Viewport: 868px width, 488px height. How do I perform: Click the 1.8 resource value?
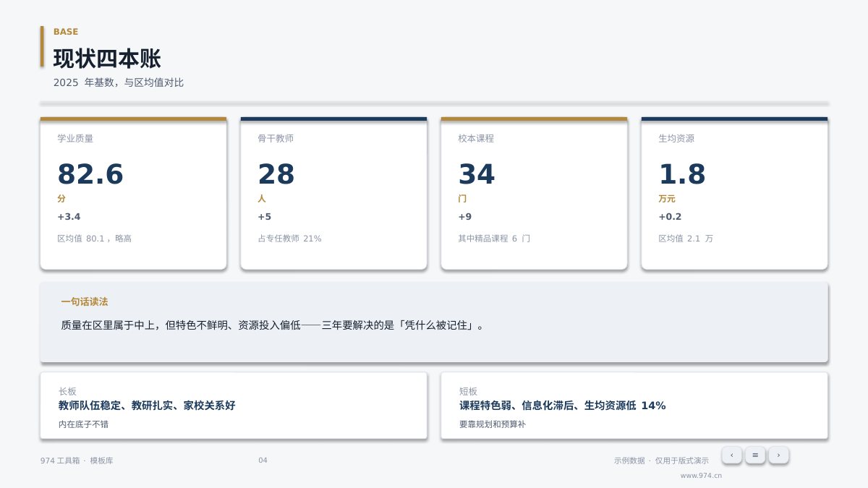tap(682, 174)
